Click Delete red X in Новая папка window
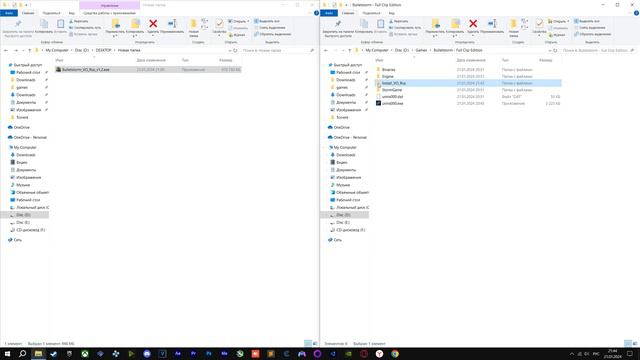The height and width of the screenshot is (360, 640). 153,24
